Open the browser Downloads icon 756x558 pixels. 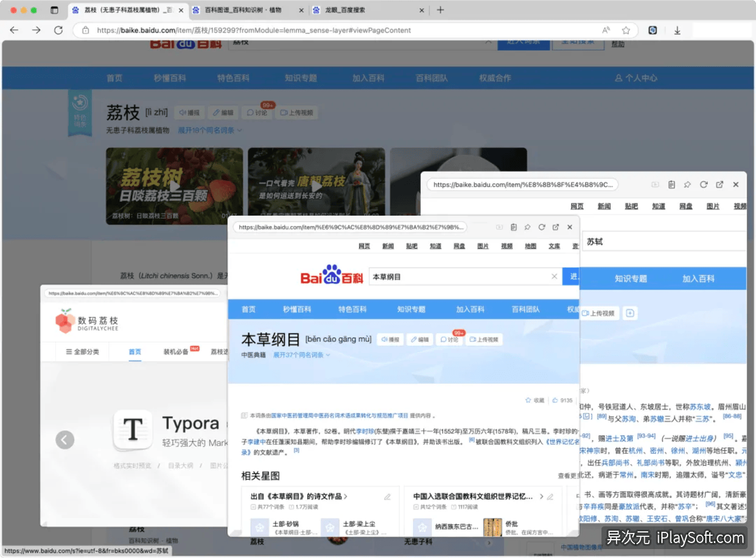click(x=677, y=30)
